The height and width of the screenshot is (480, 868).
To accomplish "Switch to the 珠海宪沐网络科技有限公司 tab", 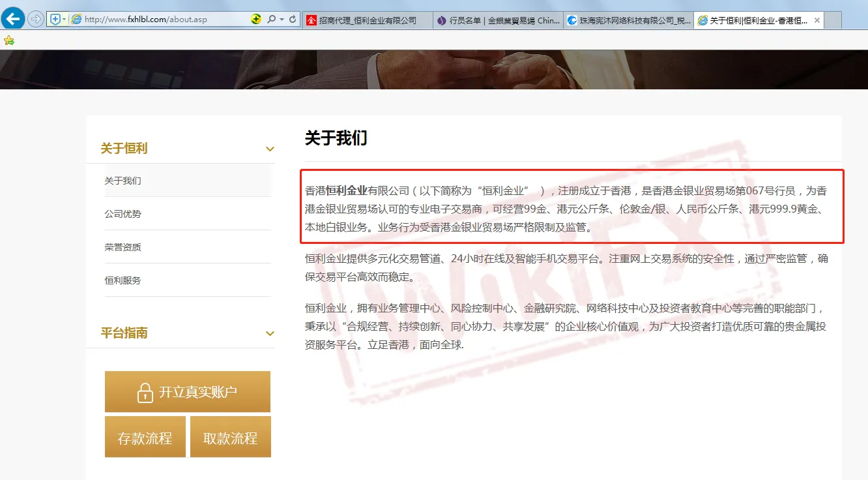I will (x=628, y=20).
